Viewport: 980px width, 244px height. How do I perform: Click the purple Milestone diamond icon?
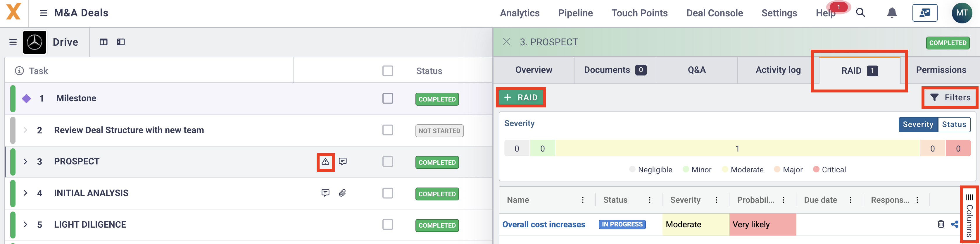[26, 99]
